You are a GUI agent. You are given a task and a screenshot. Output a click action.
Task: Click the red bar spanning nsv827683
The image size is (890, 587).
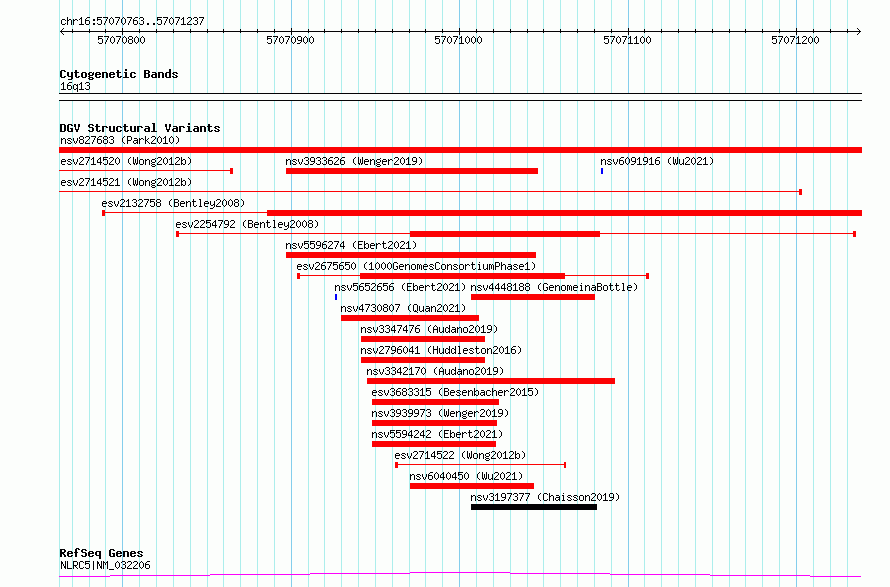coord(460,150)
